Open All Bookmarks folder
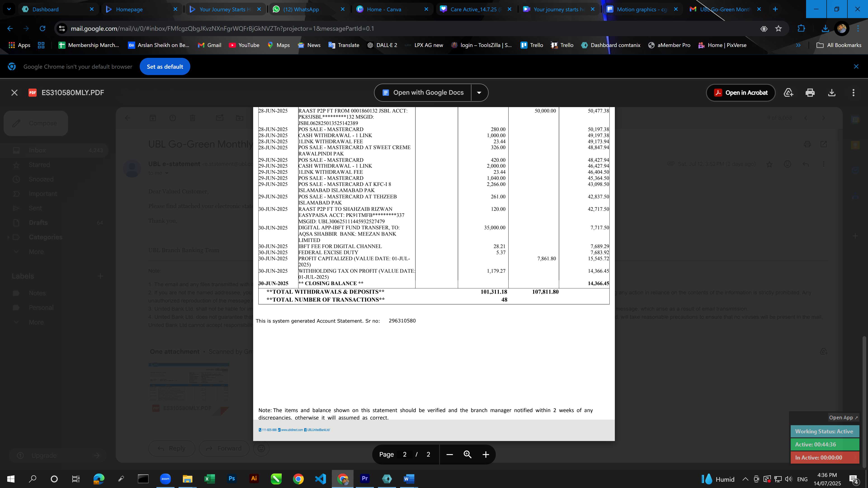 pyautogui.click(x=839, y=45)
